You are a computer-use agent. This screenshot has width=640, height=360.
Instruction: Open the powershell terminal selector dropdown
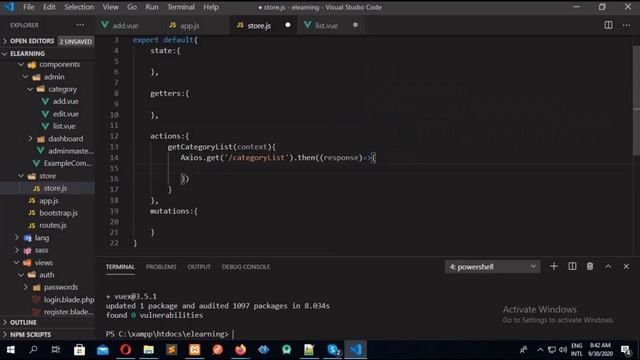(492, 267)
